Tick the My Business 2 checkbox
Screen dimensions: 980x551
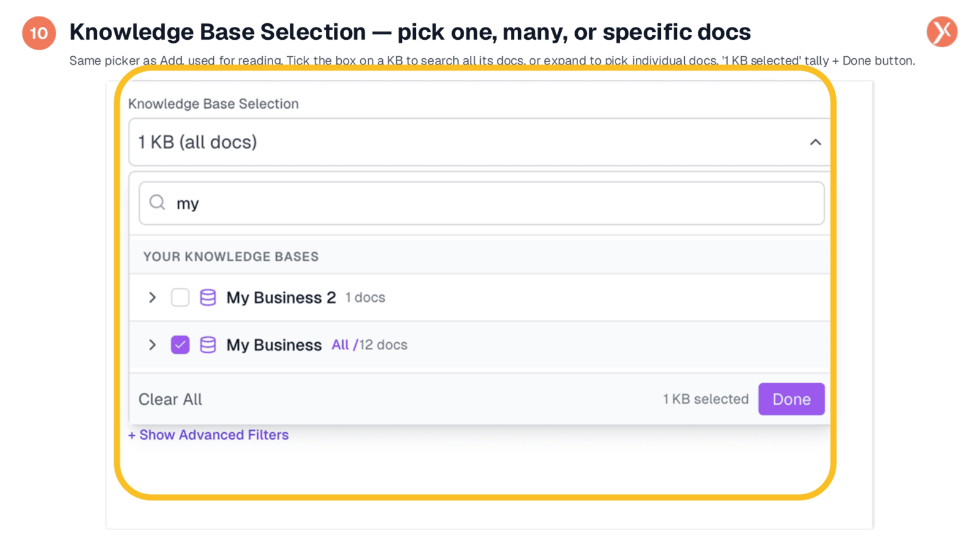180,298
